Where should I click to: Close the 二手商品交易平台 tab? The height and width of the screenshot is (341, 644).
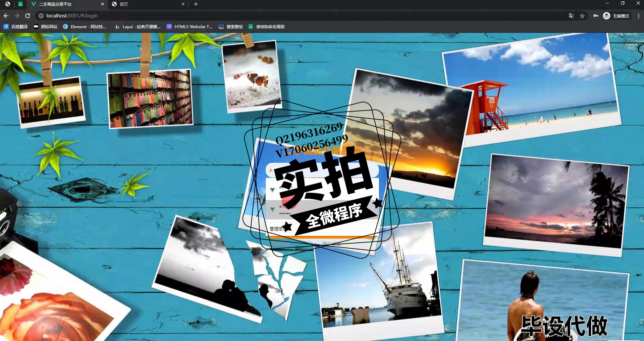pyautogui.click(x=102, y=4)
